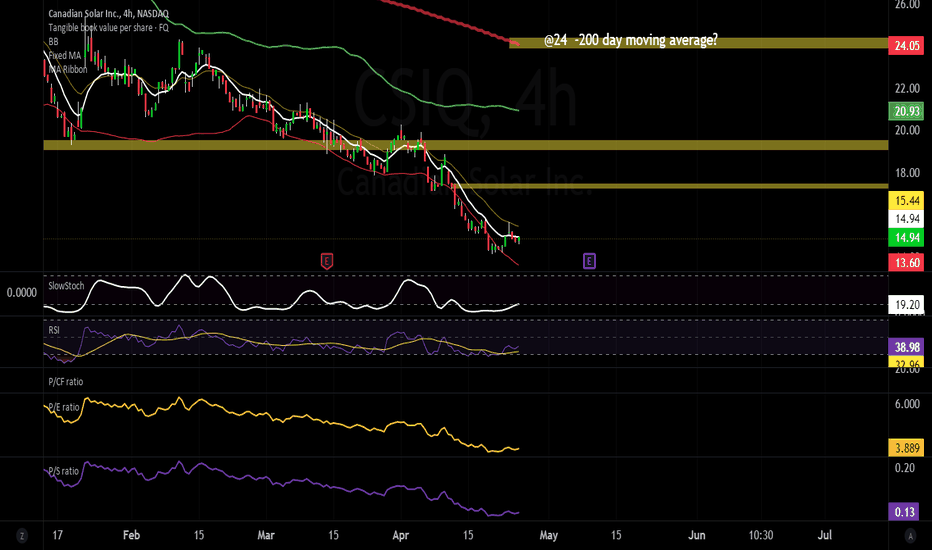Click the red 24.05 price label
The width and height of the screenshot is (932, 550).
click(906, 46)
